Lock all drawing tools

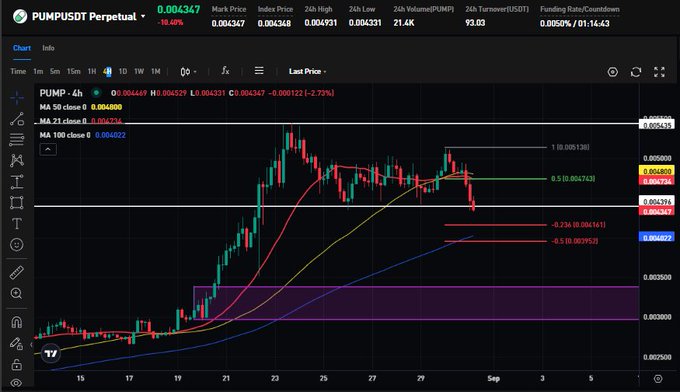pos(17,364)
